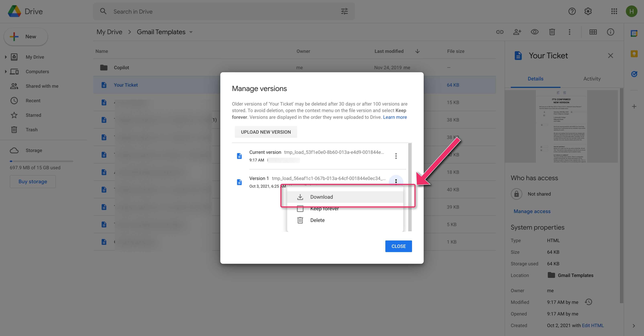
Task: Close the Your Ticket details panel
Action: 610,56
